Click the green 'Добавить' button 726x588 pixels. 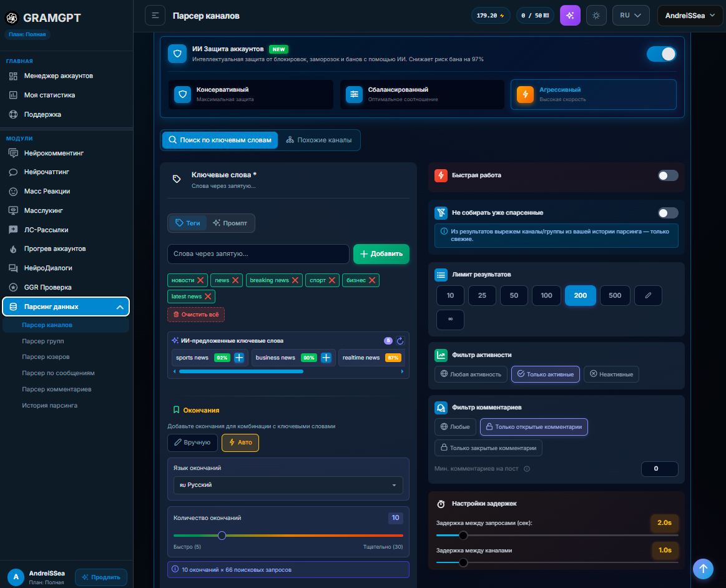point(381,253)
